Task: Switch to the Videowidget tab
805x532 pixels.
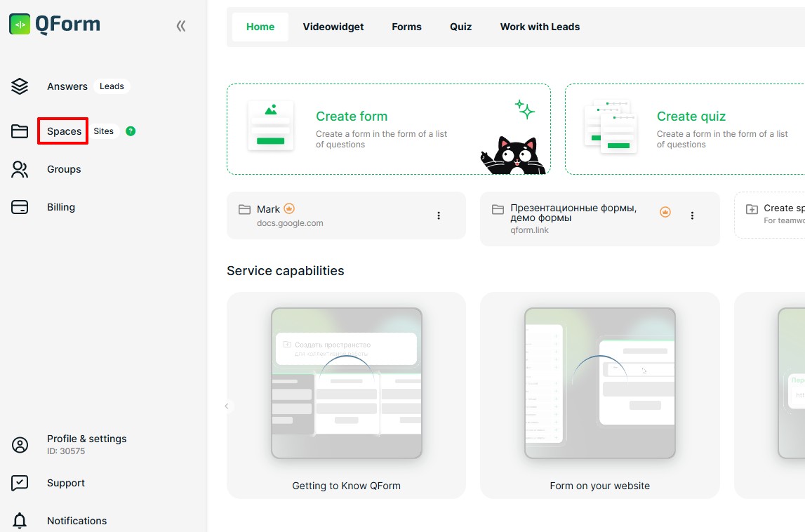Action: click(333, 27)
